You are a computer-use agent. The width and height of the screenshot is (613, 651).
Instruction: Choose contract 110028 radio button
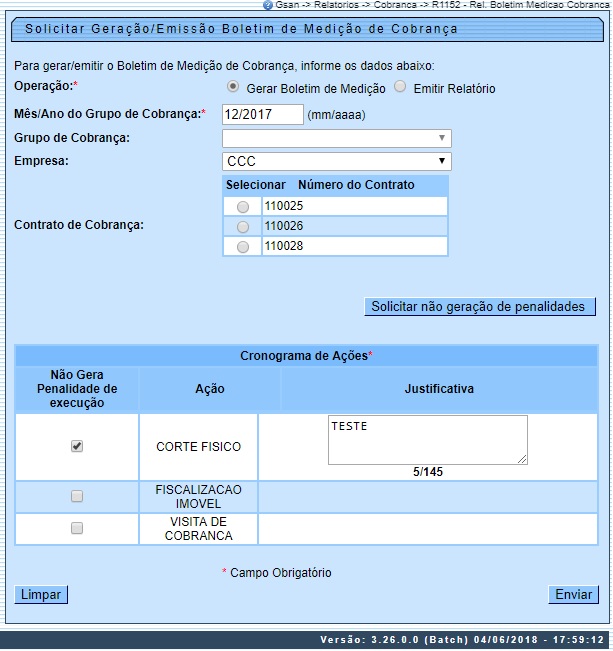[x=243, y=247]
